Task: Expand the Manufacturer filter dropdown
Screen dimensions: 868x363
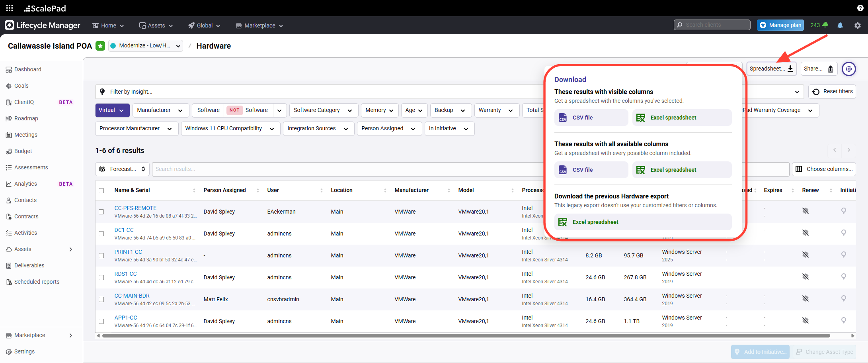Action: (x=160, y=110)
